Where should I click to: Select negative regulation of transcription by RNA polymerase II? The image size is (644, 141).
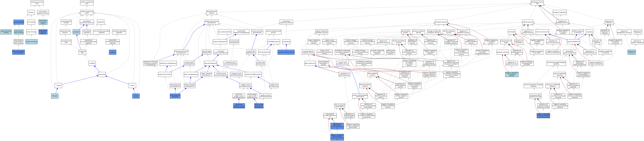(x=337, y=137)
